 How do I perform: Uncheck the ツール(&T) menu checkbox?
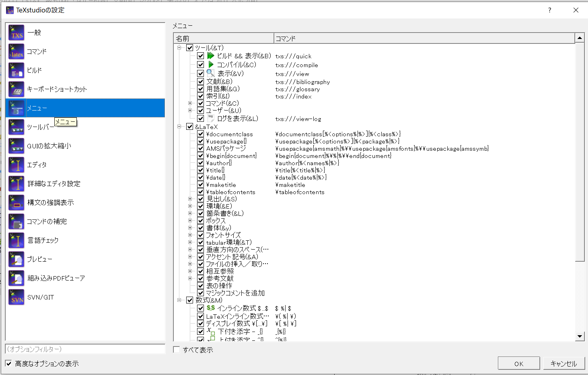[x=190, y=48]
